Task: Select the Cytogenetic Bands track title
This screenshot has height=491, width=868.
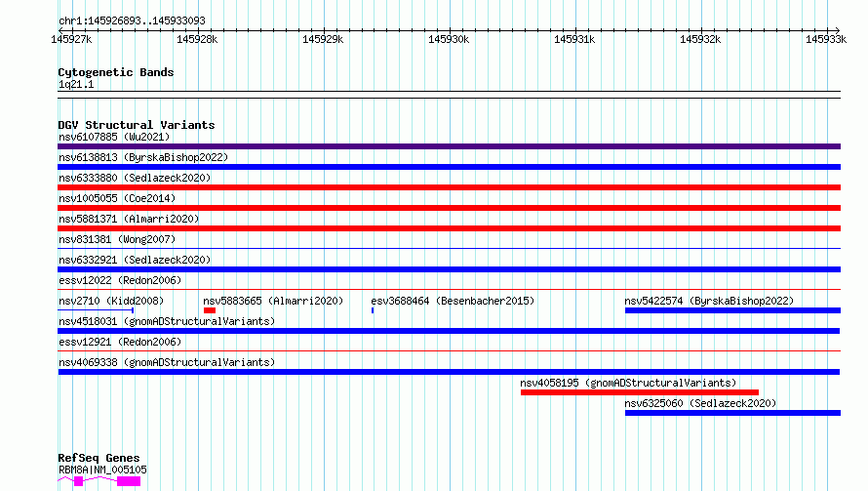Action: (x=116, y=72)
